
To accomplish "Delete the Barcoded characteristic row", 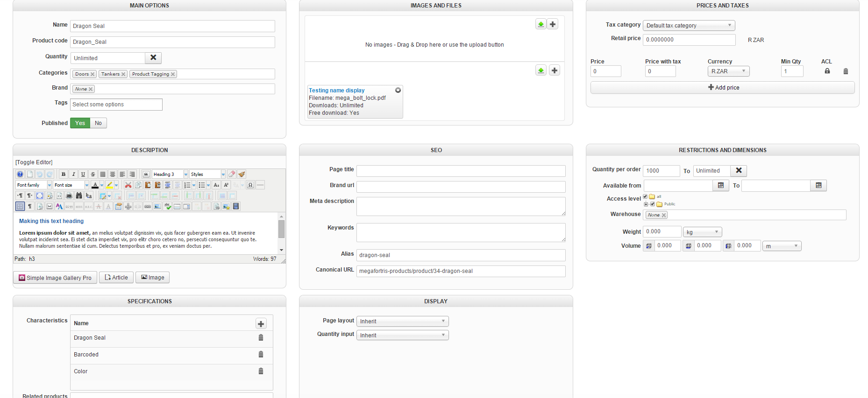I will (261, 354).
